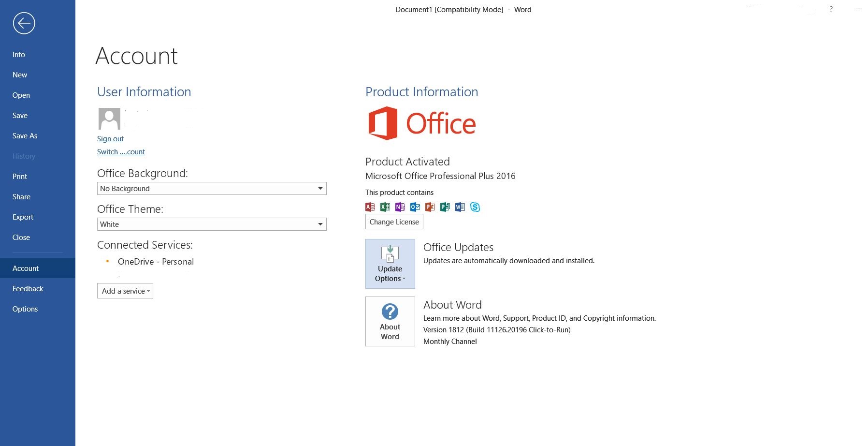Click the OneNote app icon
The height and width of the screenshot is (446, 868).
pos(400,207)
